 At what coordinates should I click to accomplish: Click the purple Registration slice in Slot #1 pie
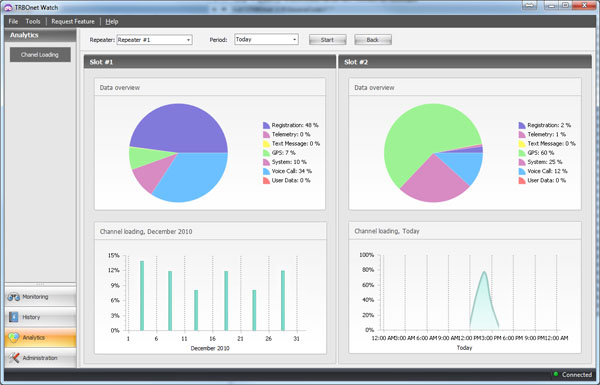(178, 127)
